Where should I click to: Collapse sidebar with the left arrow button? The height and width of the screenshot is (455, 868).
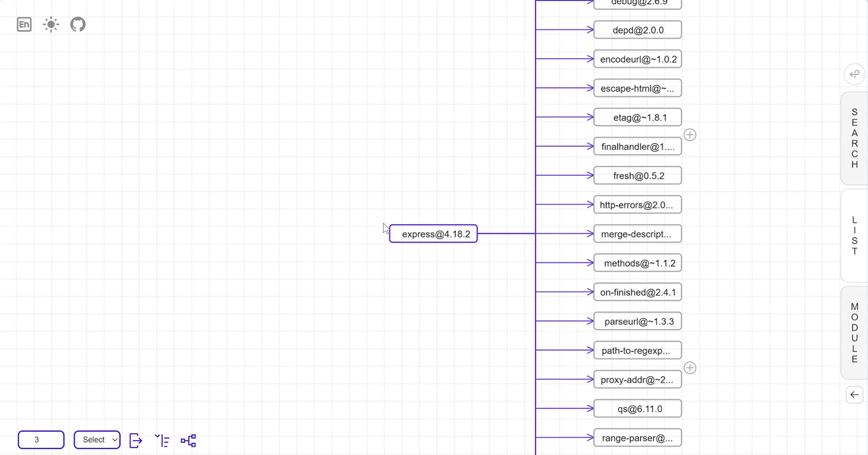coord(854,395)
